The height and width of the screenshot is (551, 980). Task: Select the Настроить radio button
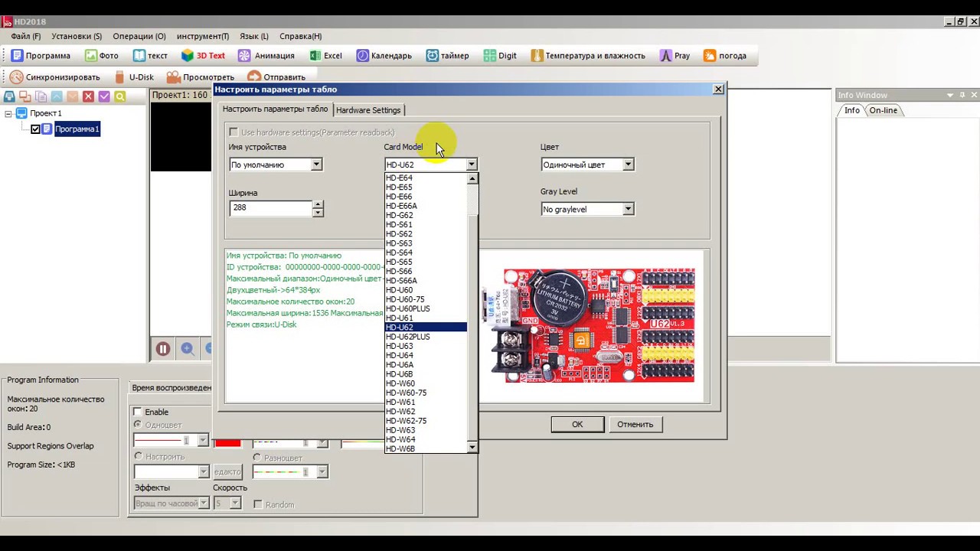click(x=138, y=456)
